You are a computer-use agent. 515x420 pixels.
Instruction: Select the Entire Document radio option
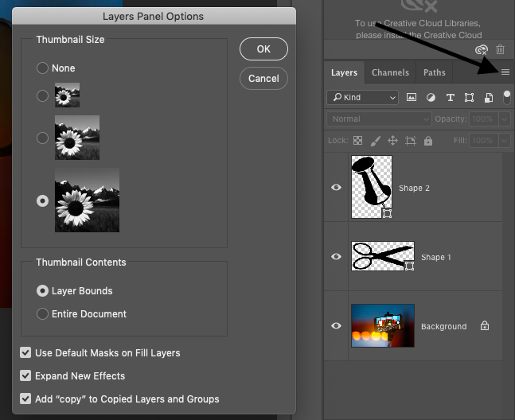(x=43, y=314)
